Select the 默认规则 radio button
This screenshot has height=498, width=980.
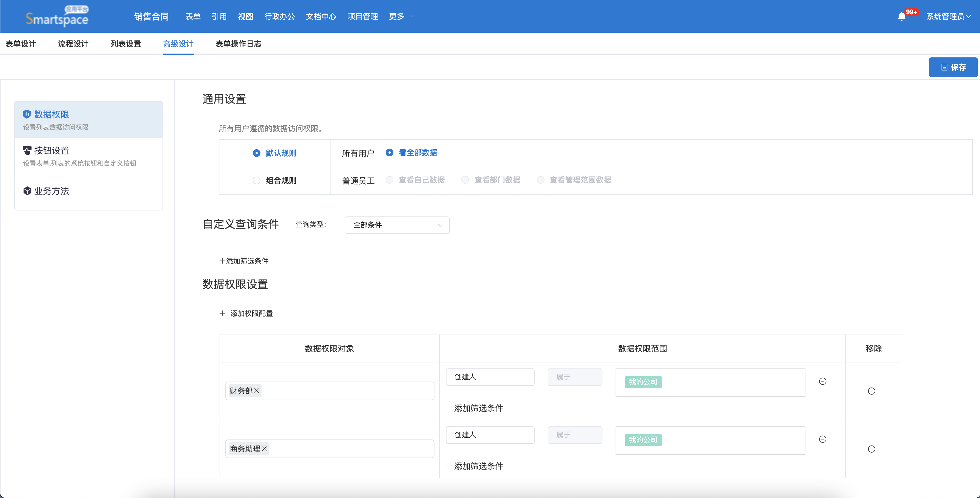pos(257,153)
